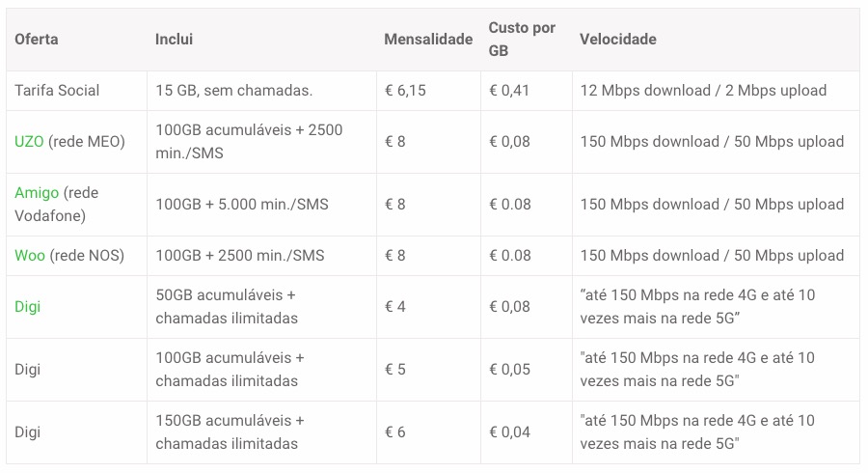Select the "€ 0,05" cost cell
Image resolution: width=868 pixels, height=473 pixels.
coord(509,370)
